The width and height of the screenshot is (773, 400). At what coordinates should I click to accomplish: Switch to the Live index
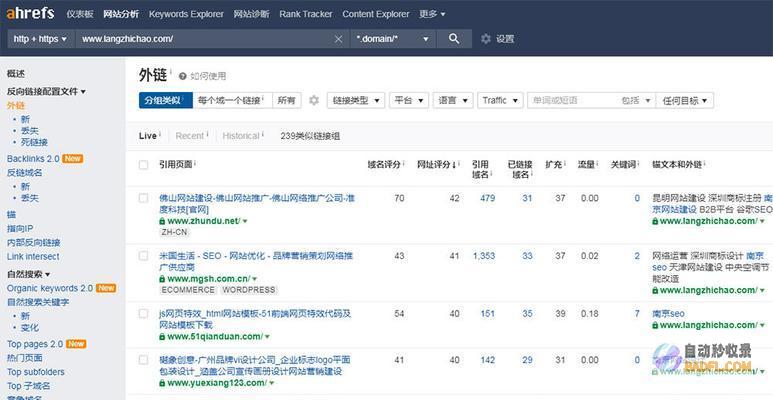pos(150,136)
